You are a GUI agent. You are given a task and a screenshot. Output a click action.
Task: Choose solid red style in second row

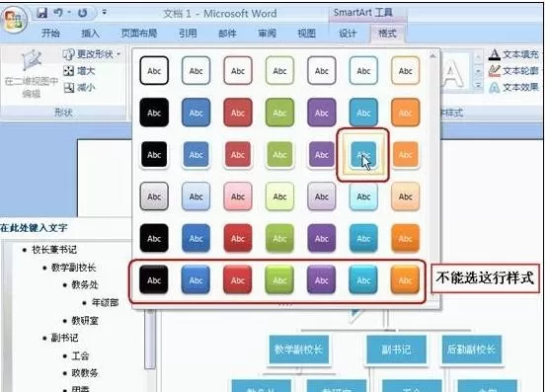coord(238,113)
